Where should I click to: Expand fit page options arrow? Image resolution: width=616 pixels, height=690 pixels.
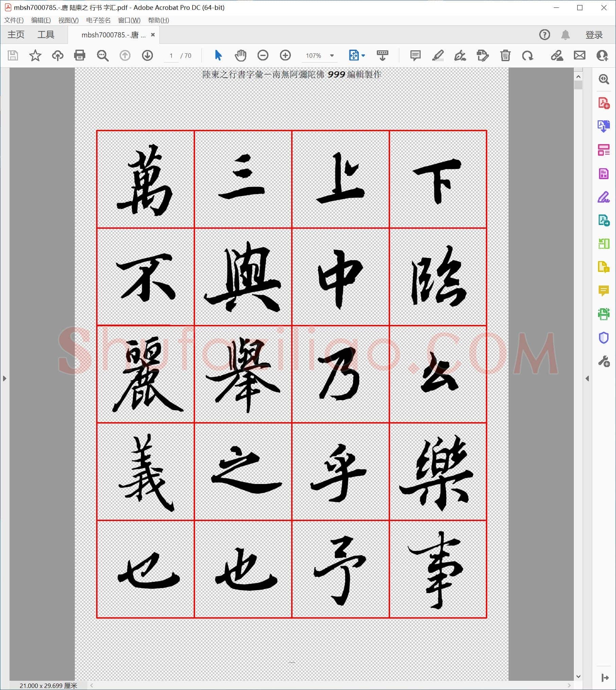(363, 55)
